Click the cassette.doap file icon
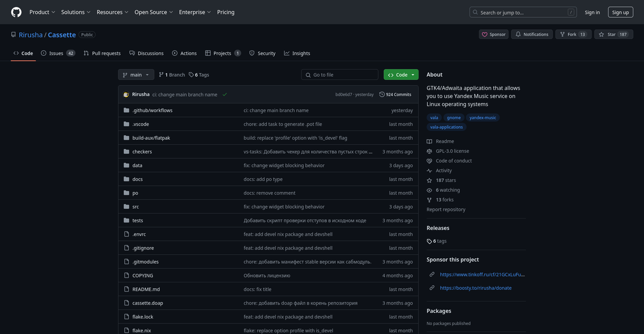Viewport: 644px width, 334px height. pos(127,303)
